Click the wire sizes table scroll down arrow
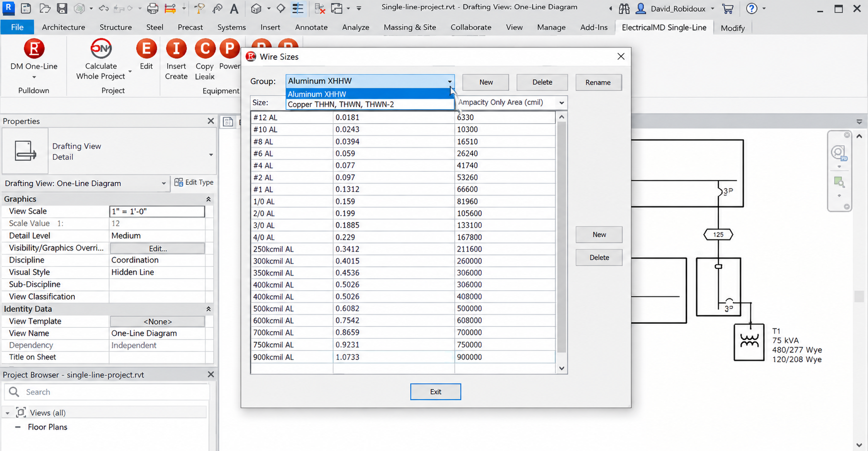The height and width of the screenshot is (451, 868). (x=562, y=368)
